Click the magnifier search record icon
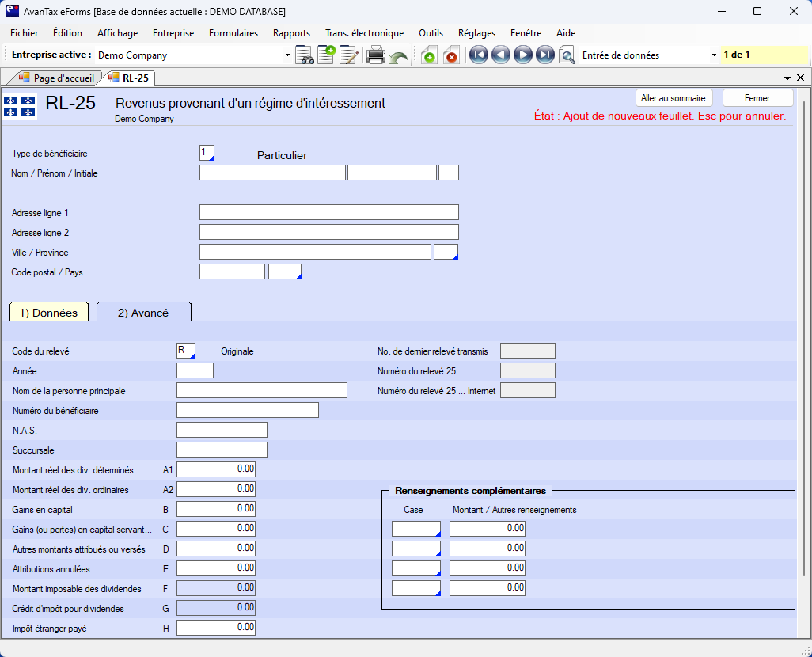812x657 pixels. [567, 55]
